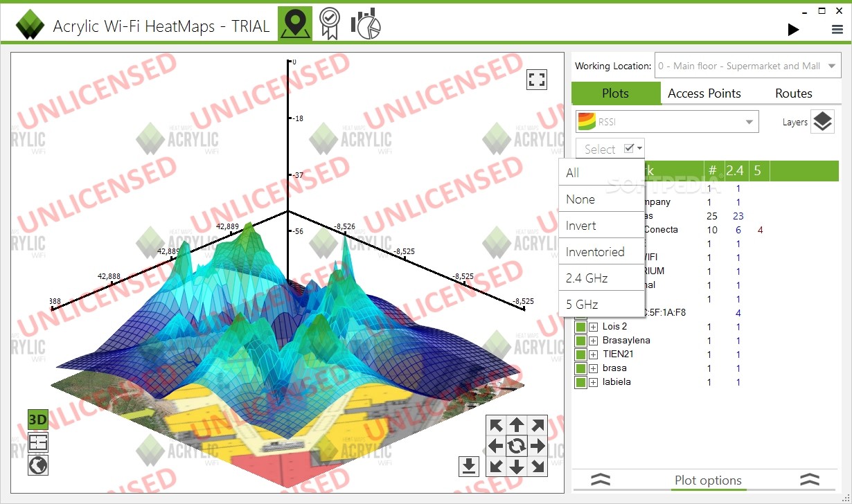Expand the Lois 2 tree node
Image resolution: width=852 pixels, height=504 pixels.
coord(594,327)
